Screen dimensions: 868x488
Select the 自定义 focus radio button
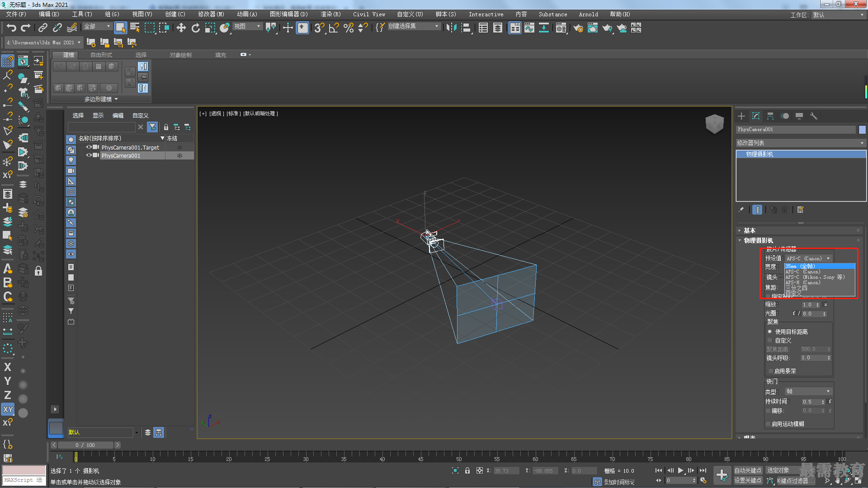coord(770,340)
